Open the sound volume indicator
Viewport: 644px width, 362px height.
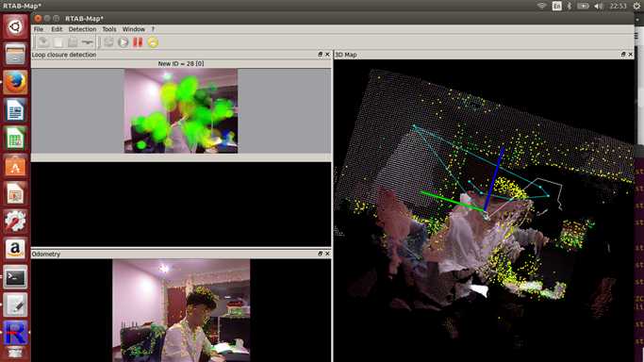click(599, 6)
